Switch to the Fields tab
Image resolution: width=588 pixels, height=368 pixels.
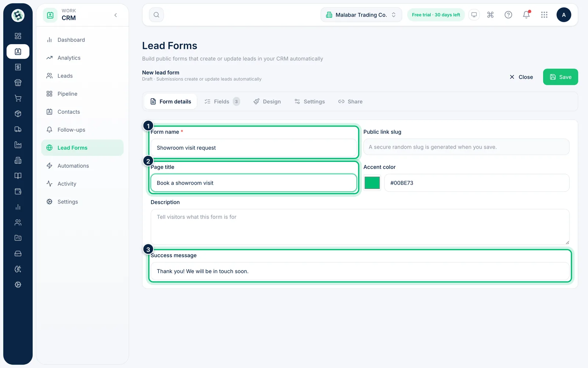point(222,102)
